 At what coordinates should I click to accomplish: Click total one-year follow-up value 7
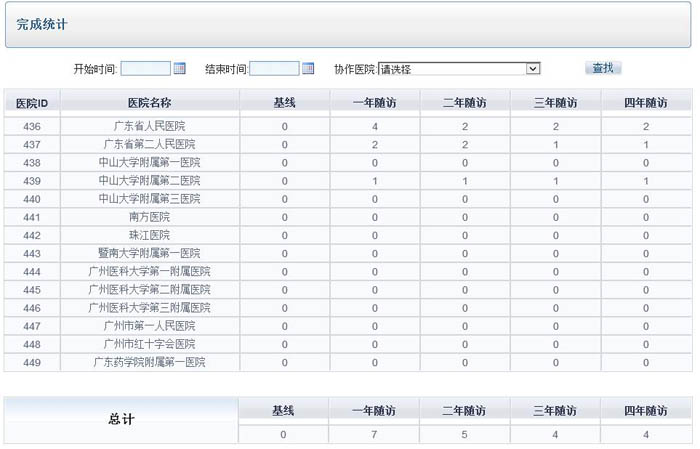click(374, 434)
